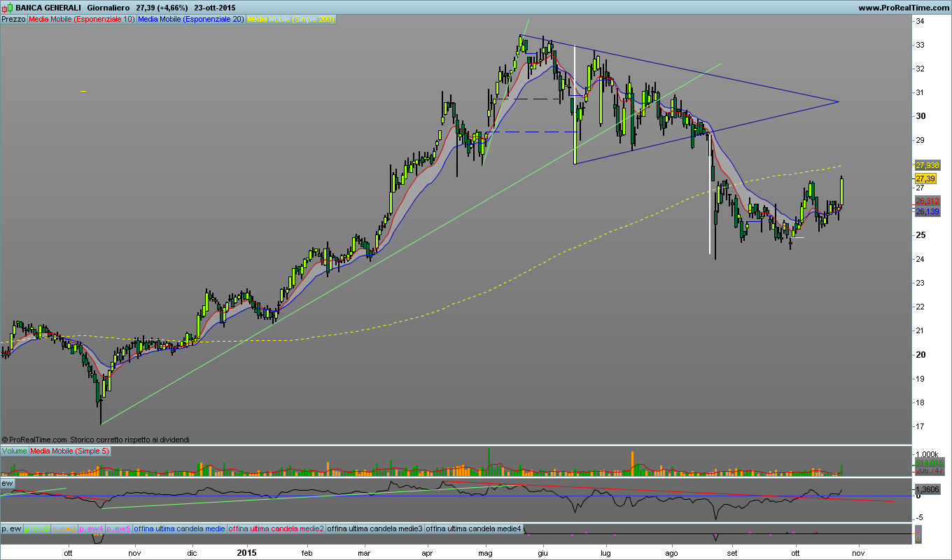Click the 'Storico corretto rispetto ai dividendi' note
Screen dimensions: 952x560
click(129, 440)
